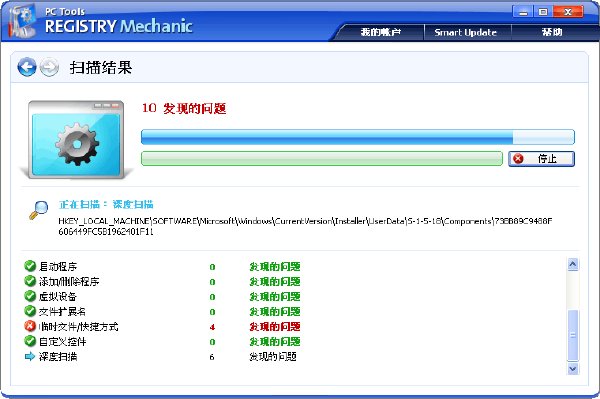Select the 自定义控件 row label
Viewport: 600px width, 399px height.
(62, 342)
